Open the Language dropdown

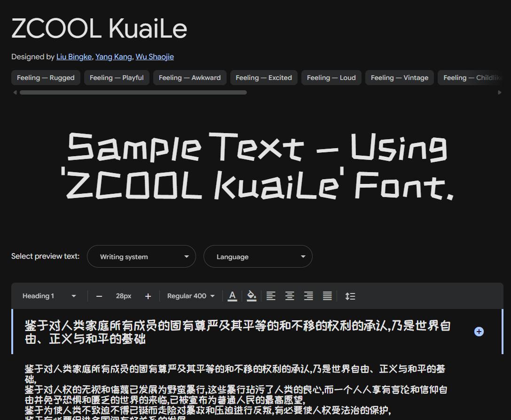click(x=258, y=256)
